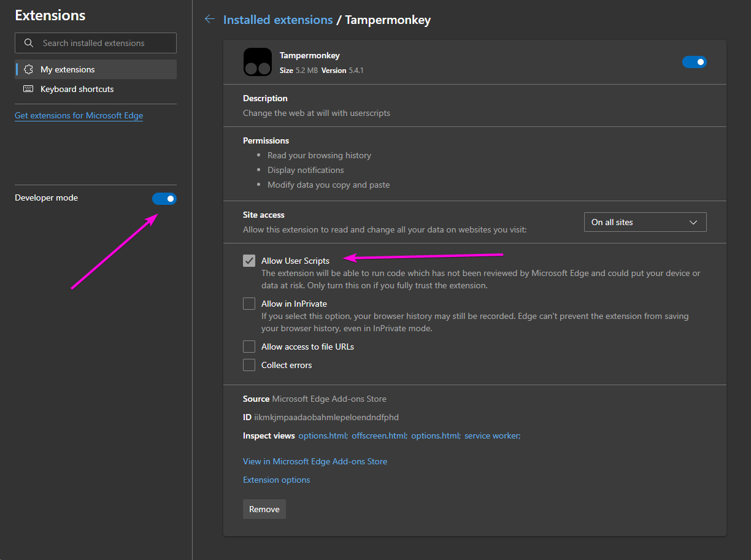This screenshot has height=560, width=751.
Task: Open the On all sites dropdown
Action: (645, 222)
